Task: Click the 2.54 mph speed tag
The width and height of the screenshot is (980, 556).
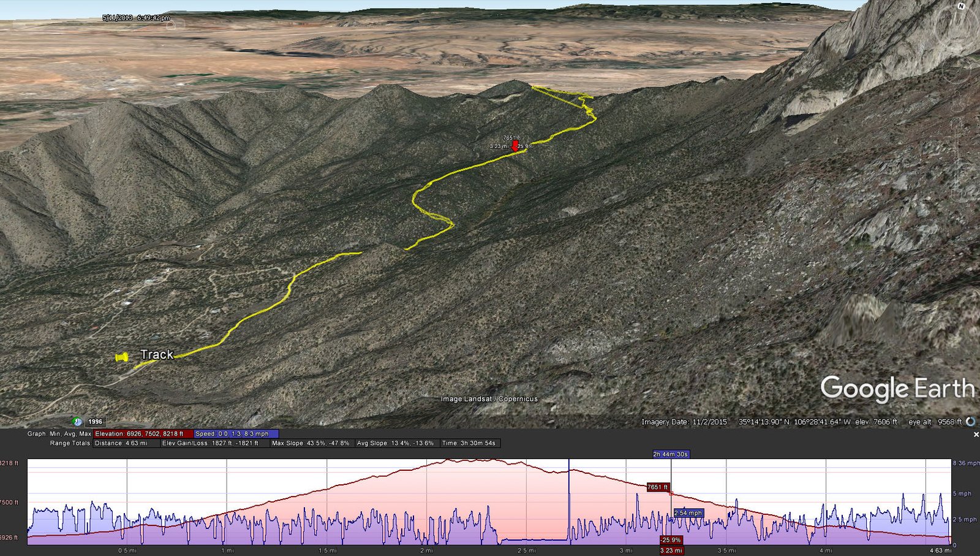Action: [x=688, y=513]
